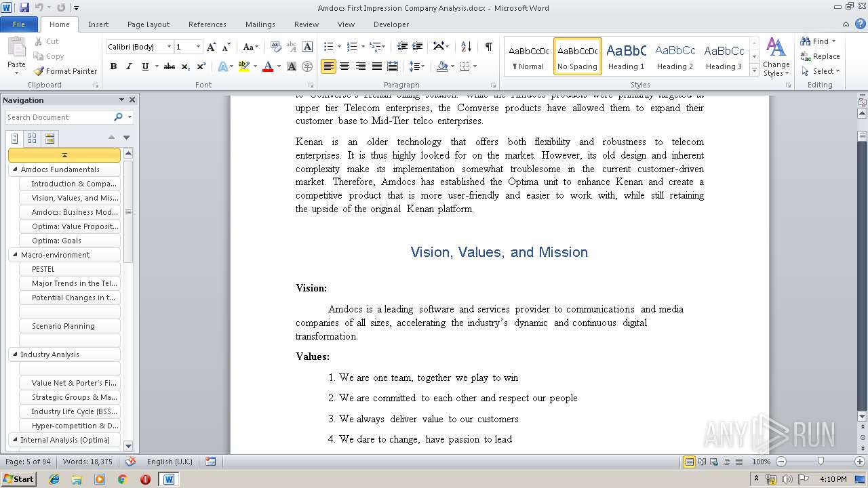Screen dimensions: 868x488
Task: Select the Format Painter
Action: click(x=66, y=71)
